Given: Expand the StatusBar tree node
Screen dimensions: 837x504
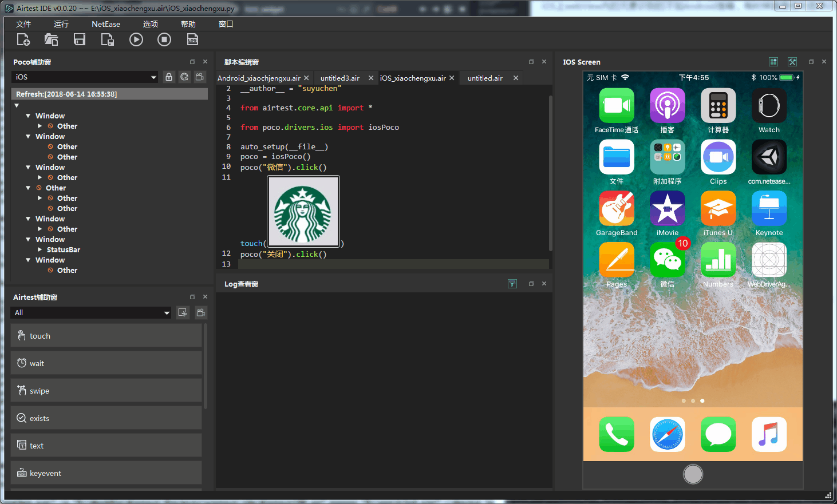Looking at the screenshot, I should click(x=40, y=250).
